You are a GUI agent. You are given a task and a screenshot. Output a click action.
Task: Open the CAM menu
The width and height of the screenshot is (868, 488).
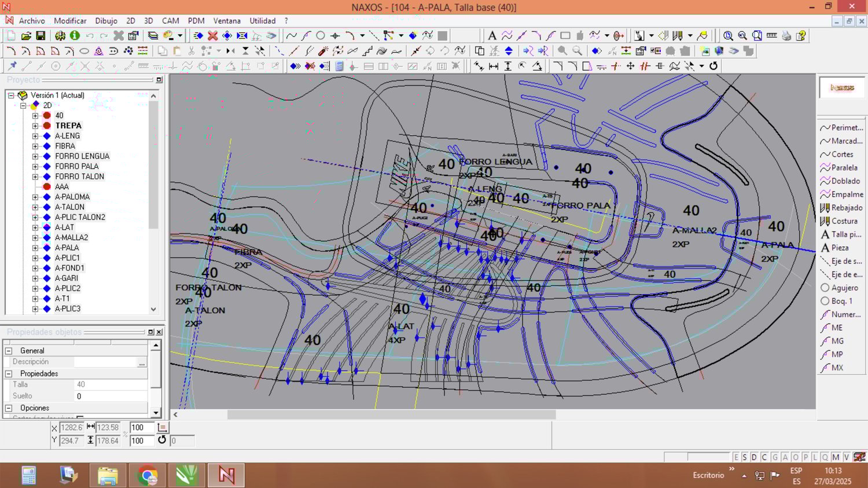pyautogui.click(x=170, y=21)
